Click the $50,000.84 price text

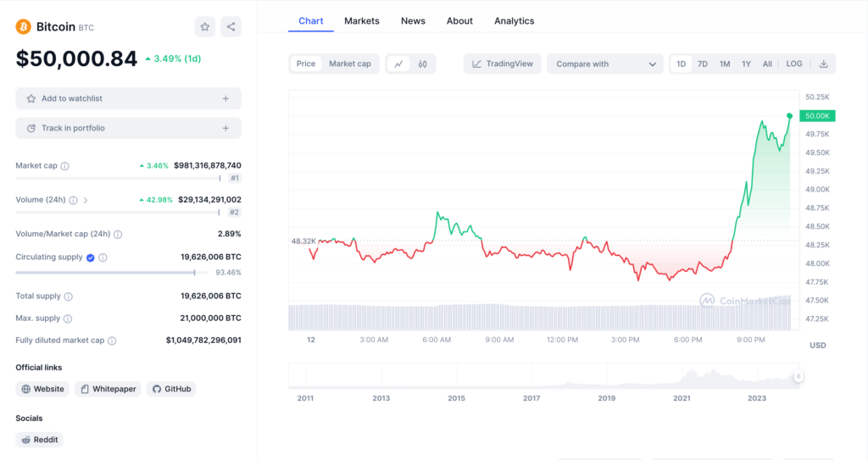pyautogui.click(x=76, y=58)
